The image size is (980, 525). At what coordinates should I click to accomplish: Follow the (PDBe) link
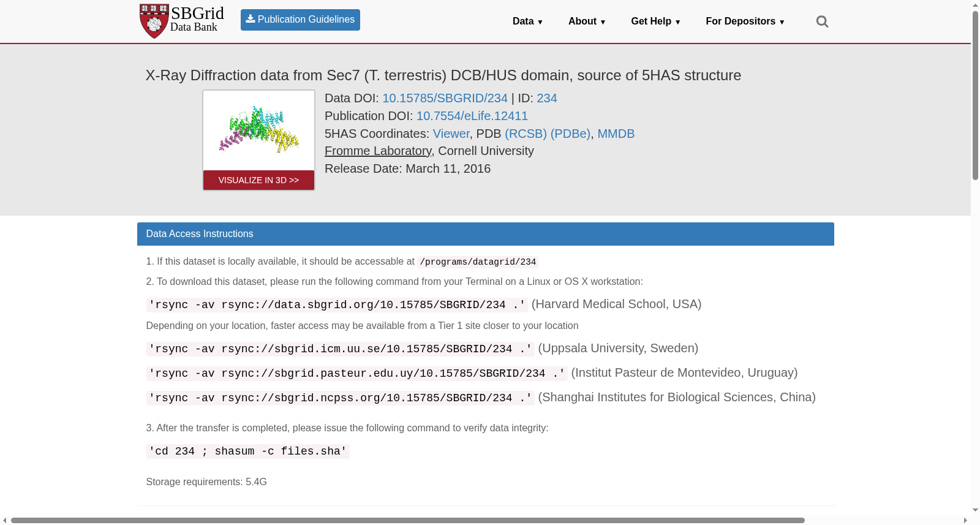(570, 134)
